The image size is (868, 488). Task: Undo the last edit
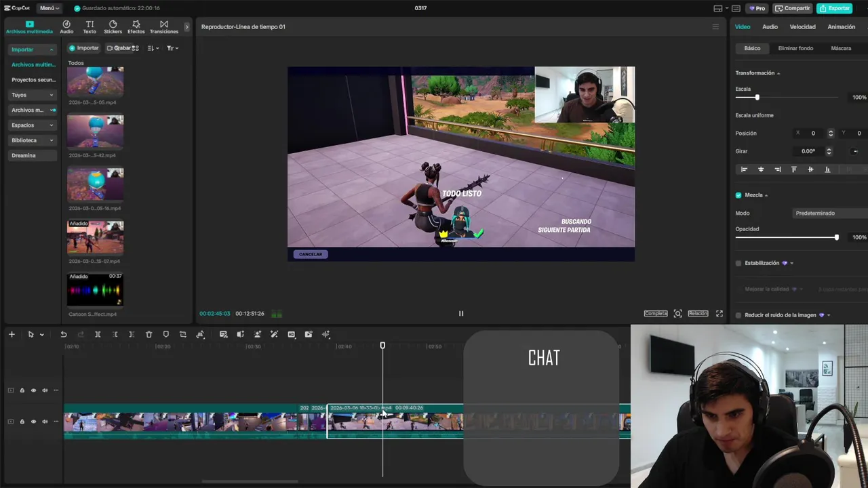coord(64,334)
